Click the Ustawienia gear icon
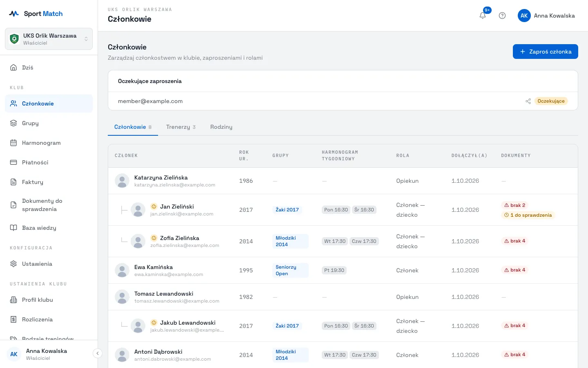This screenshot has height=368, width=588. (x=13, y=264)
